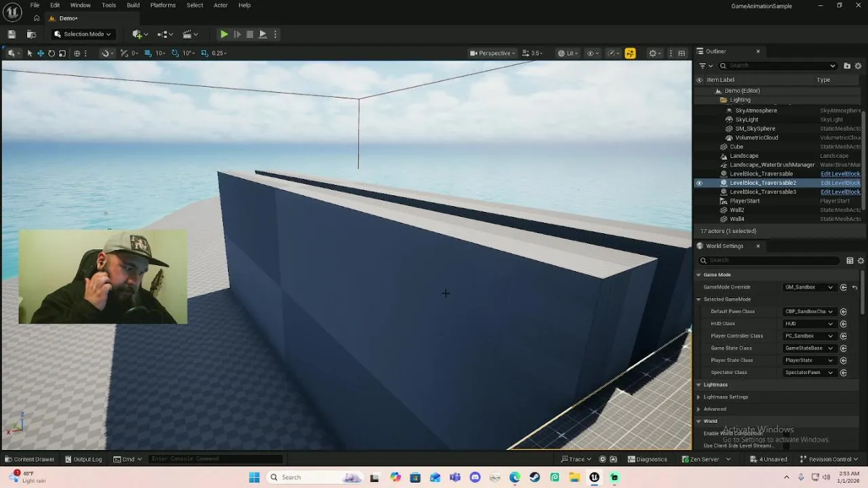The height and width of the screenshot is (488, 868).
Task: Save the current level with the disk icon
Action: pos(12,34)
